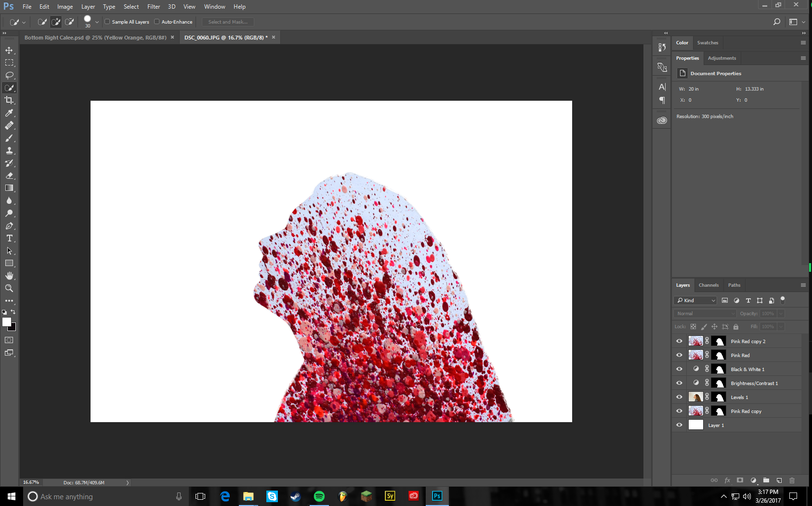This screenshot has height=506, width=812.
Task: Click the Add to selection brush option
Action: point(56,22)
